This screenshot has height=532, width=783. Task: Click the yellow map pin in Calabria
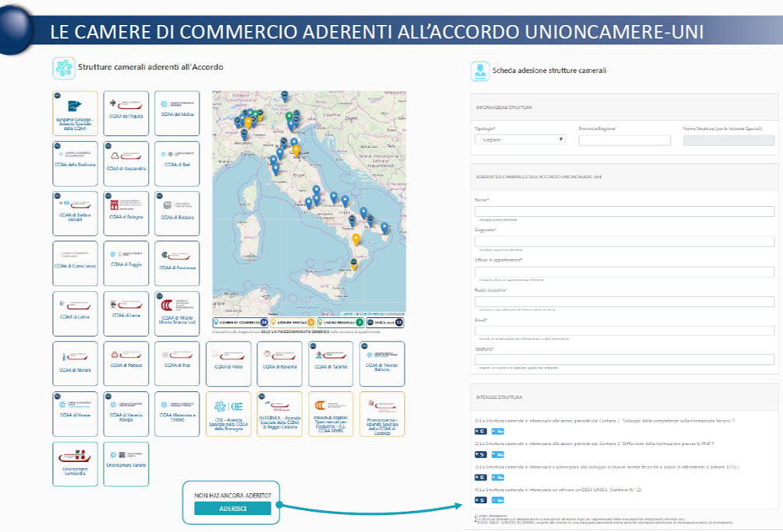click(x=356, y=240)
